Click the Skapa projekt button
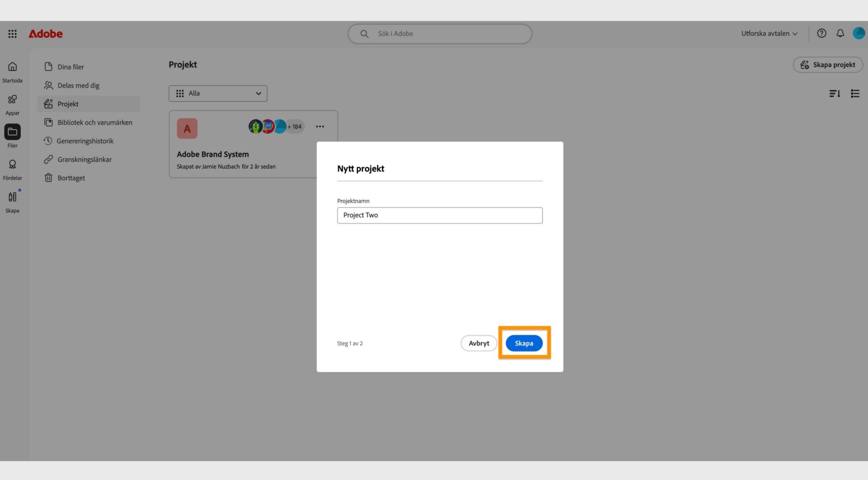Screen dimensions: 868x480 [828, 65]
